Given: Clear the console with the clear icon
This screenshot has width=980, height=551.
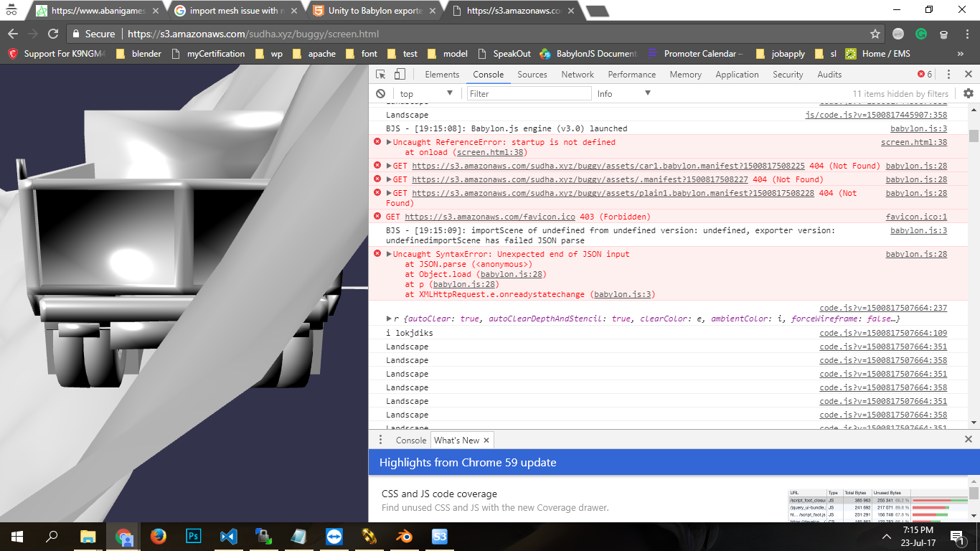Looking at the screenshot, I should pyautogui.click(x=381, y=93).
